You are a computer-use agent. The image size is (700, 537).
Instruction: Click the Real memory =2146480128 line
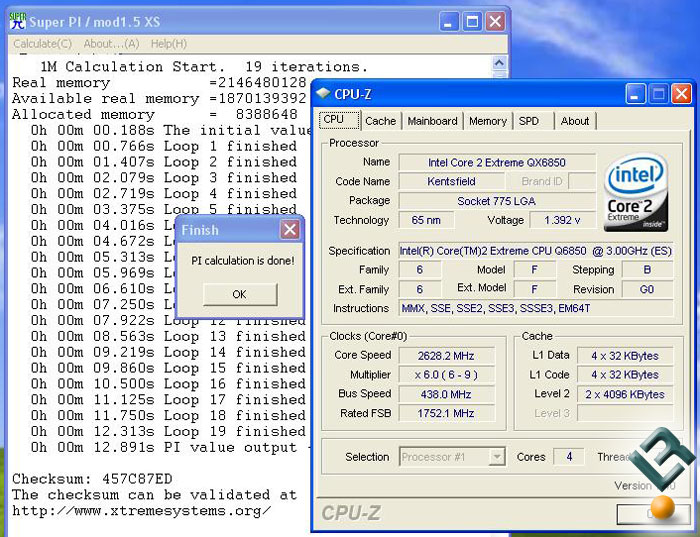click(159, 83)
